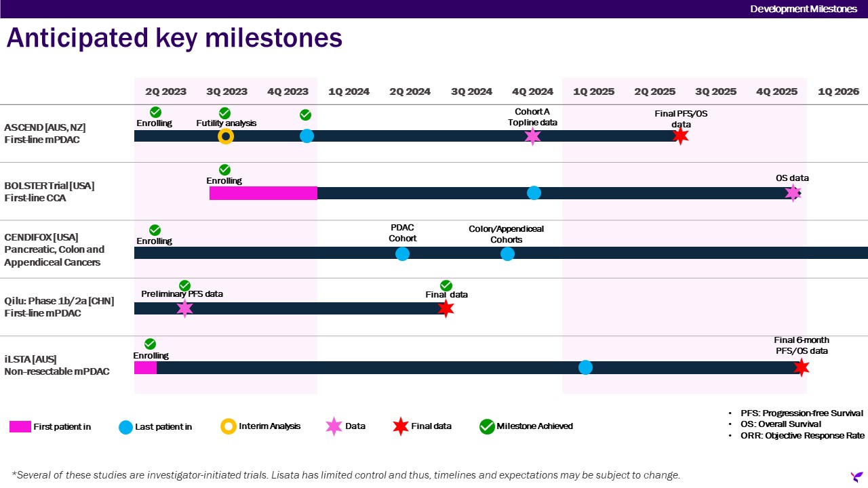This screenshot has height=488, width=868.
Task: Click the ASCEND [AUS, NZ] trial label
Action: pyautogui.click(x=45, y=127)
